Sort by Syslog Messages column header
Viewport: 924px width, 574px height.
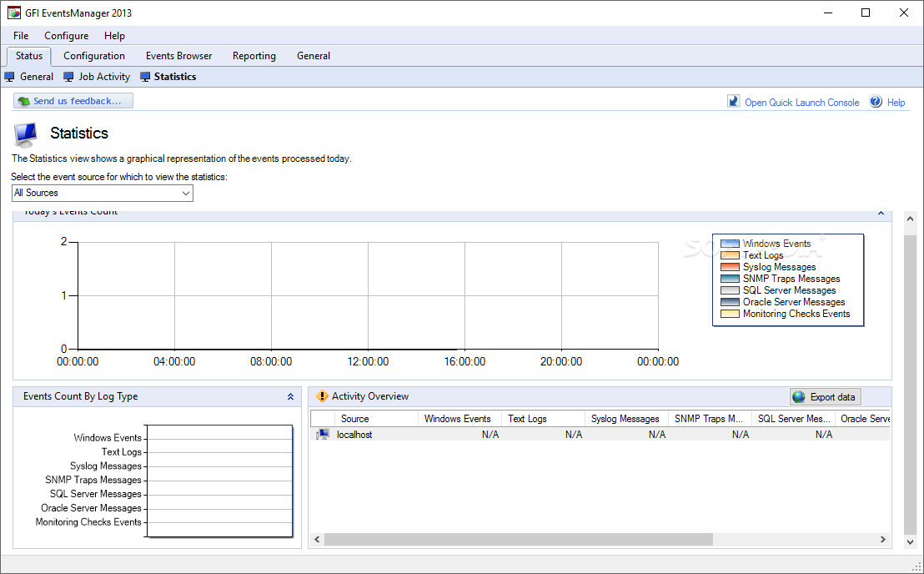click(626, 419)
